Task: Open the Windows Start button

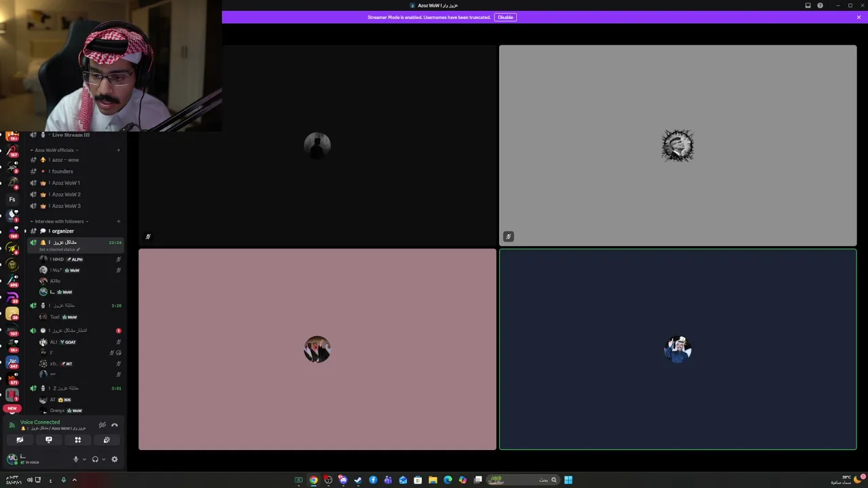Action: point(568,480)
